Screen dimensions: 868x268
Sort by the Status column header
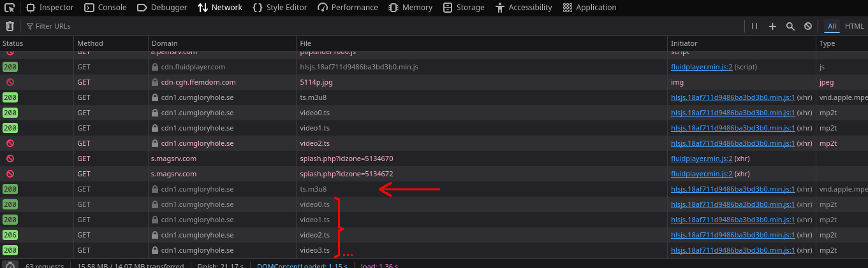[36, 43]
